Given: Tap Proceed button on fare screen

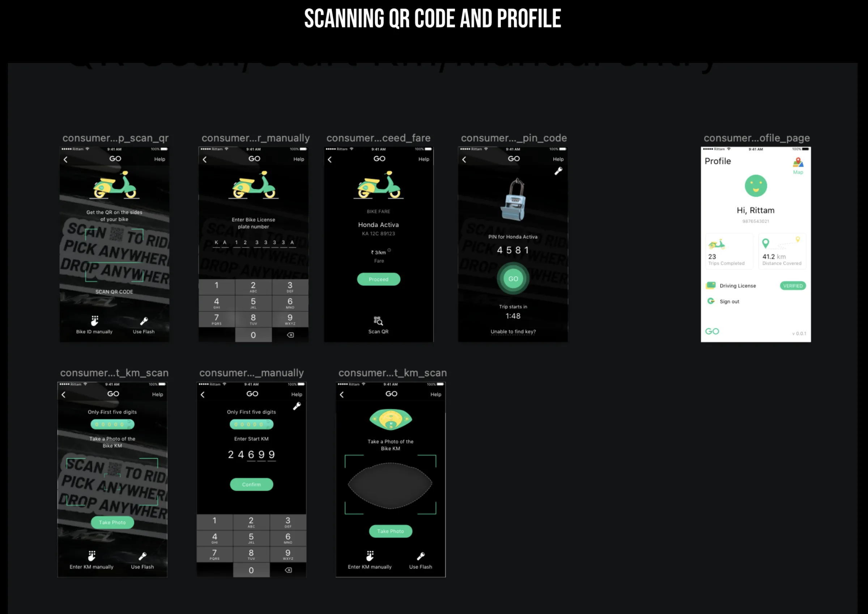Looking at the screenshot, I should click(x=378, y=280).
